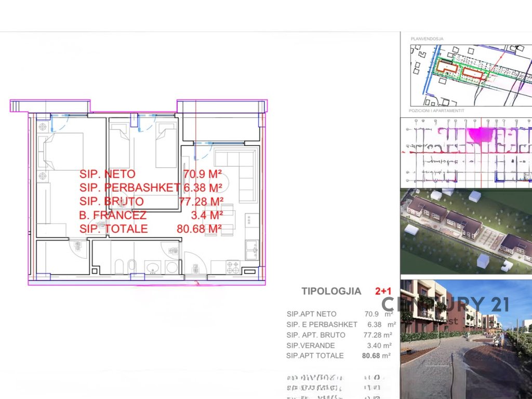Click the bathroom washbasin in the plan

153,267
